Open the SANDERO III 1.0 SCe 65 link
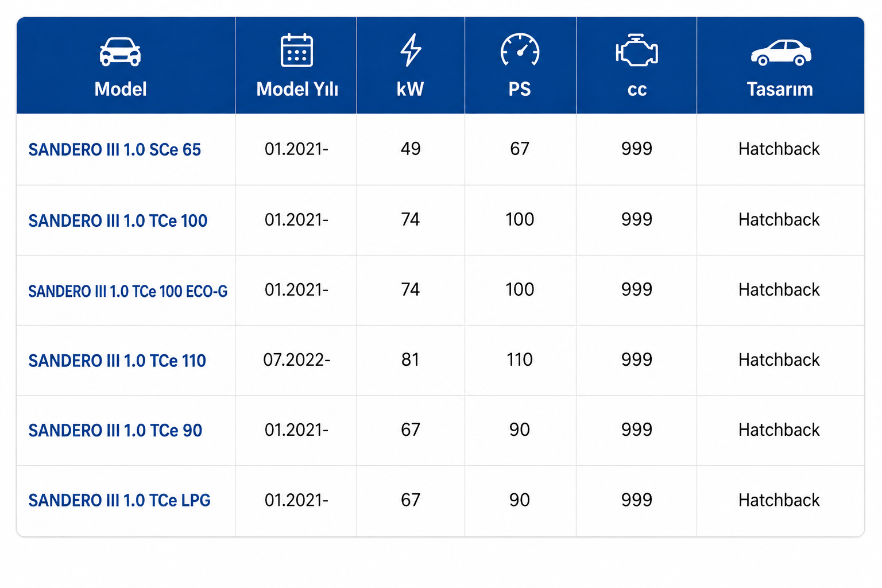 [115, 150]
